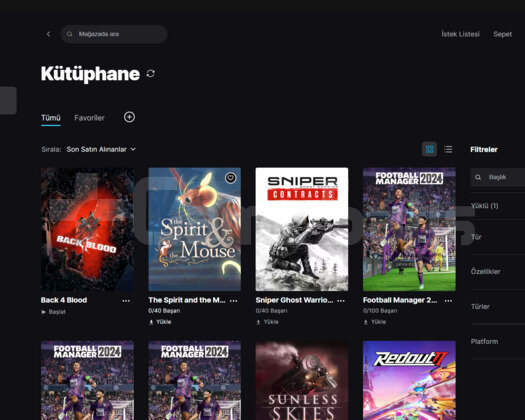Switch to grid view
Viewport: 525px width, 420px height.
[430, 149]
